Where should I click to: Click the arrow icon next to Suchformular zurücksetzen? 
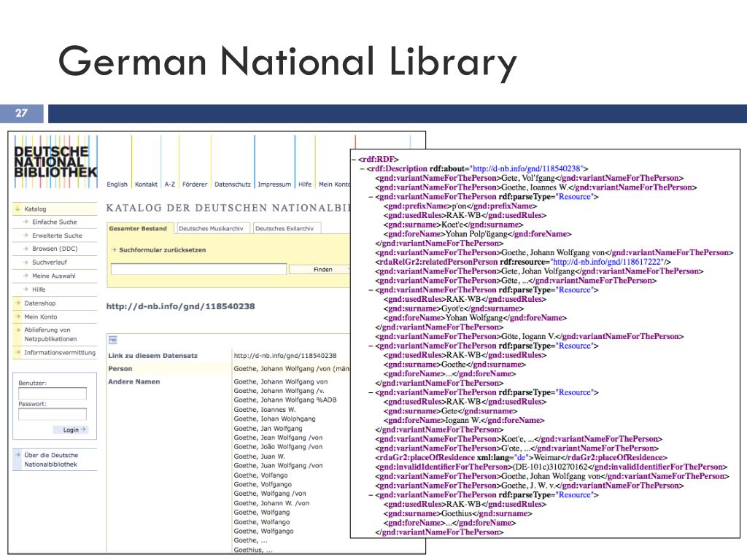(114, 250)
